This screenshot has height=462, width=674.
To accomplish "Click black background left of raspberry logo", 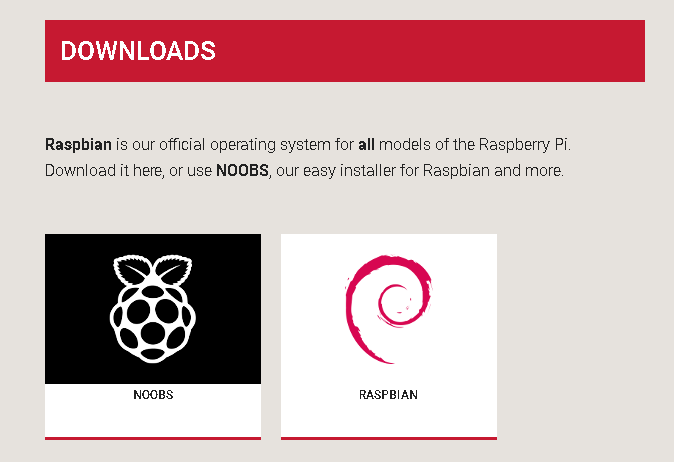I will click(75, 310).
